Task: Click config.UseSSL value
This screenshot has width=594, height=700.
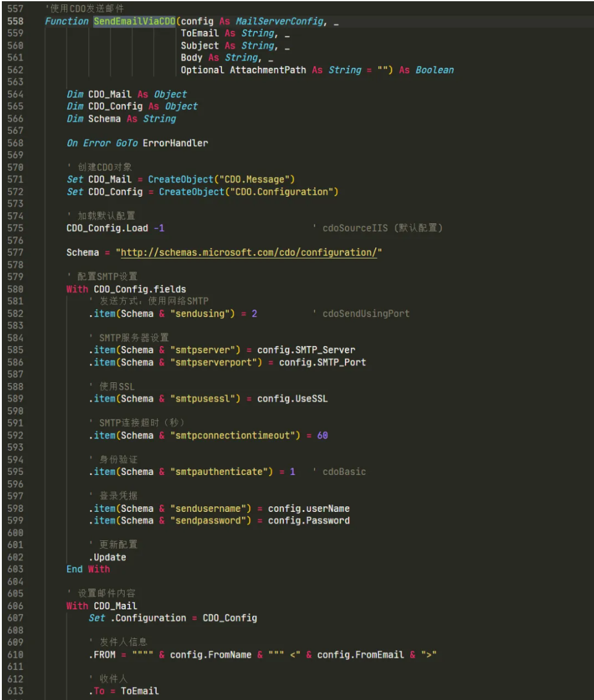Action: click(x=292, y=398)
